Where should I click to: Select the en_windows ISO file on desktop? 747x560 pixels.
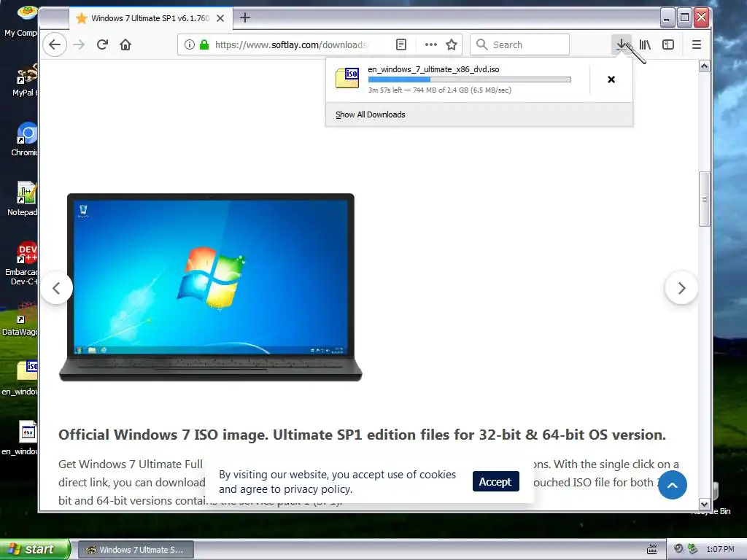(x=21, y=378)
